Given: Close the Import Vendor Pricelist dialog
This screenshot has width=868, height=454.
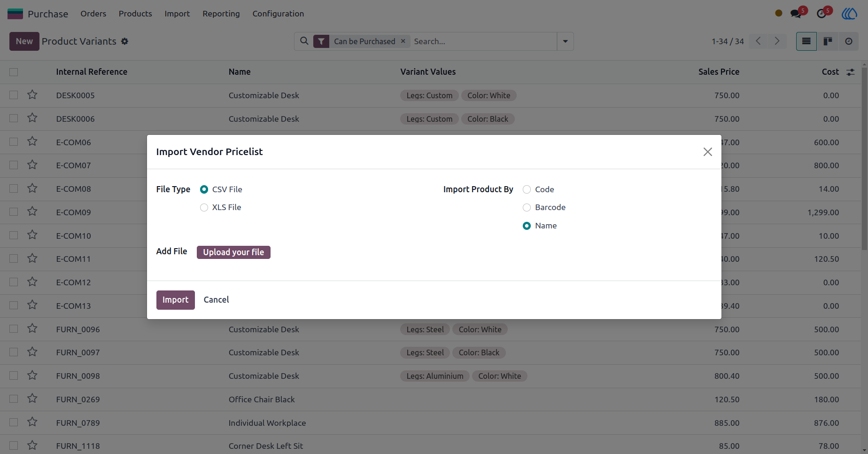Looking at the screenshot, I should coord(708,152).
